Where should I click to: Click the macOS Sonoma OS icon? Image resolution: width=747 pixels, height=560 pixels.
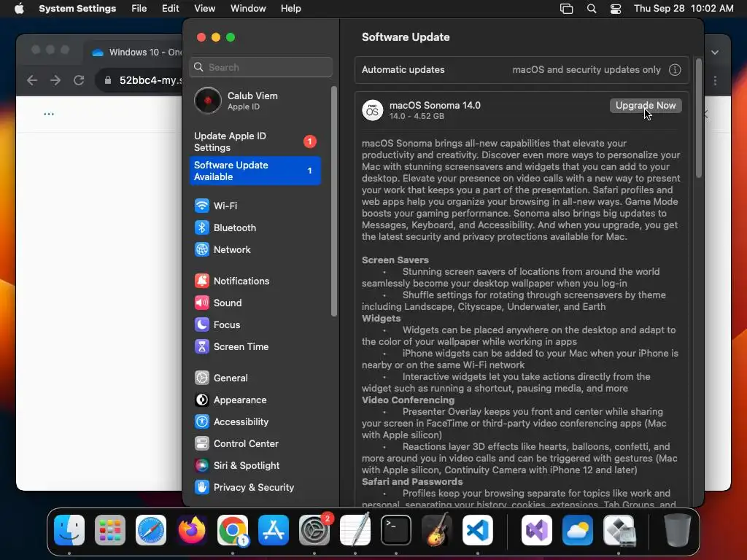(x=373, y=111)
